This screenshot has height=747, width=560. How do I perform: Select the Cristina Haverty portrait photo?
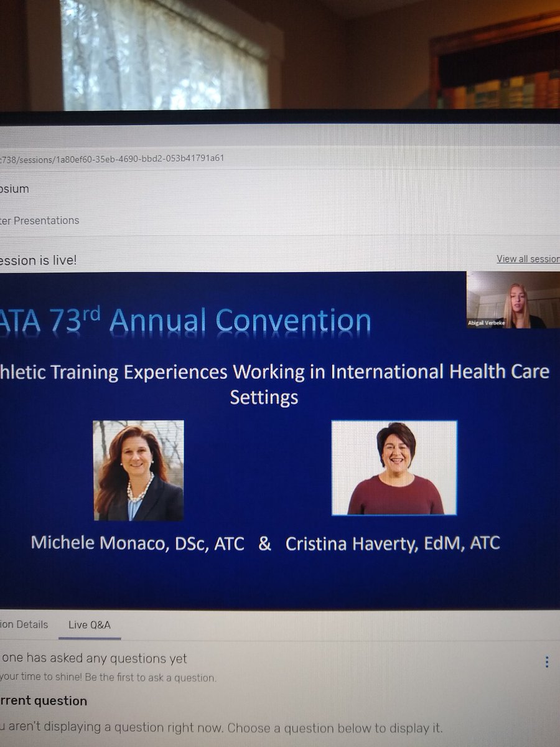pyautogui.click(x=394, y=467)
